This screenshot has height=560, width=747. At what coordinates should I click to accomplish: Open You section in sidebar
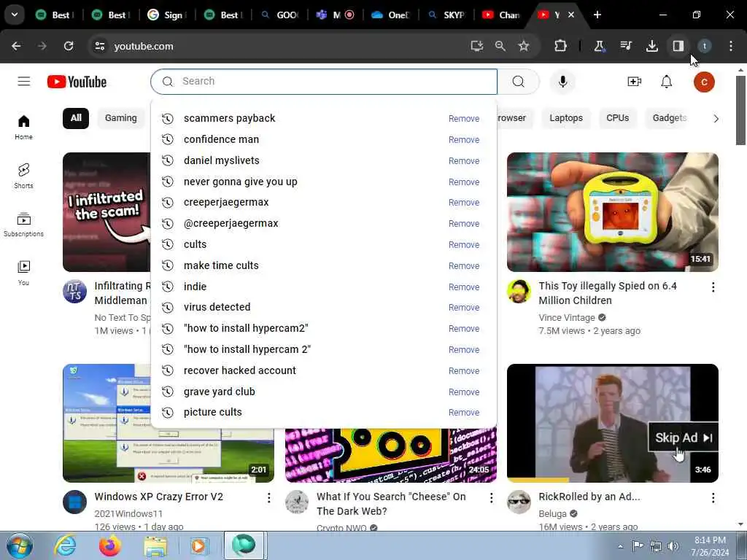point(24,273)
